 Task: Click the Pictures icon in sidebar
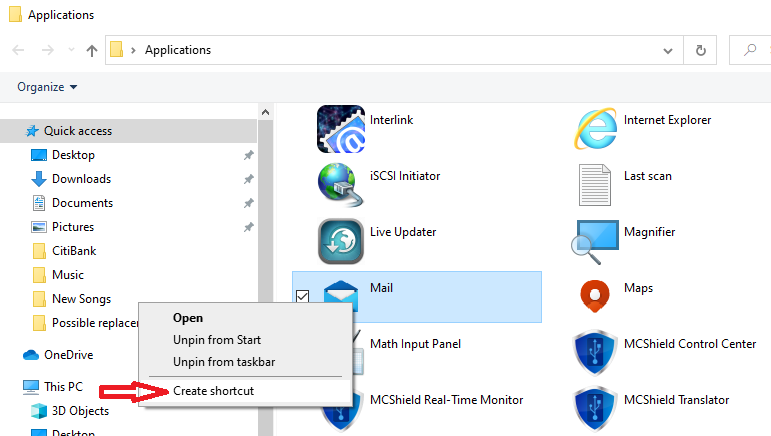[39, 227]
